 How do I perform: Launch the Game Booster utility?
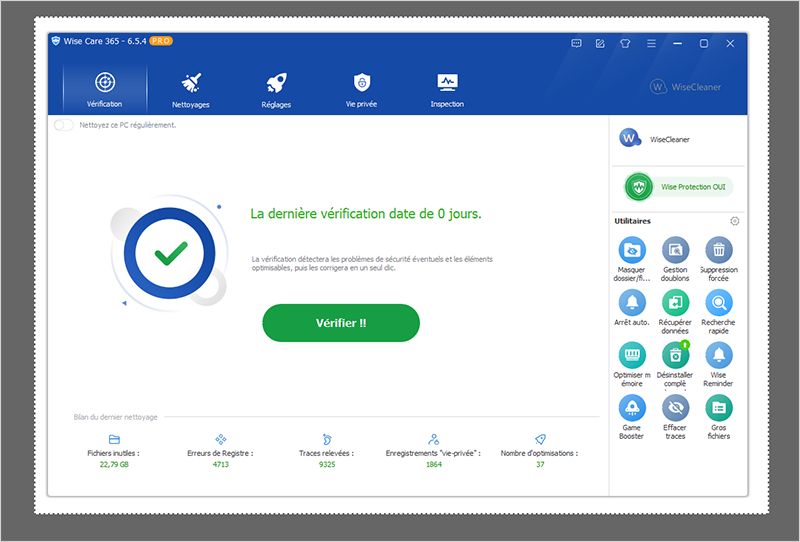[632, 417]
